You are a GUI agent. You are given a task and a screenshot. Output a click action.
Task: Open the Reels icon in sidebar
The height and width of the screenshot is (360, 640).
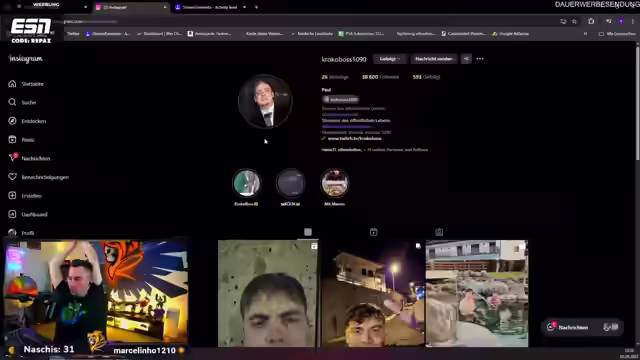point(12,140)
